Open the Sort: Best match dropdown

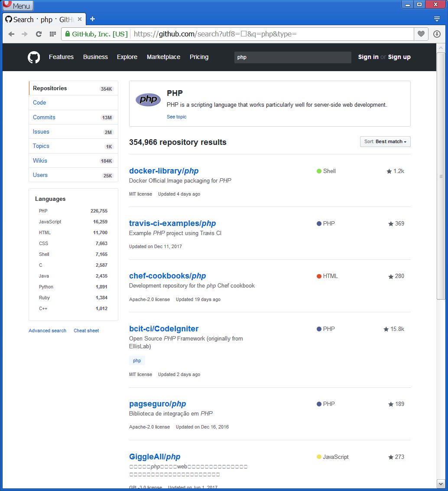[385, 141]
